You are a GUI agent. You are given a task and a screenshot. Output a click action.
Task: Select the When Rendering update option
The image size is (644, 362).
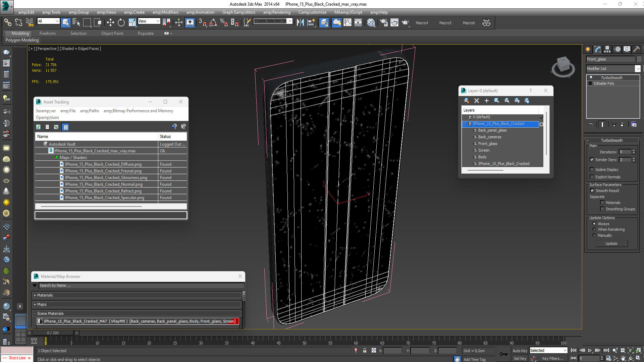594,229
